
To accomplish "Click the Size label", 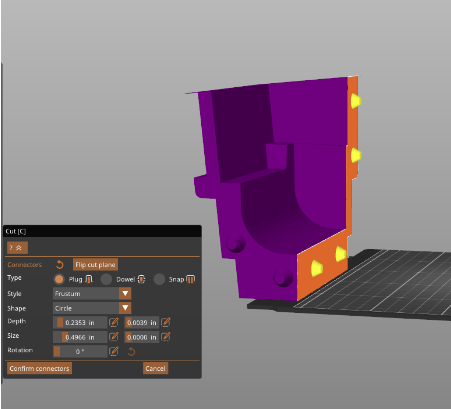I will 13,336.
